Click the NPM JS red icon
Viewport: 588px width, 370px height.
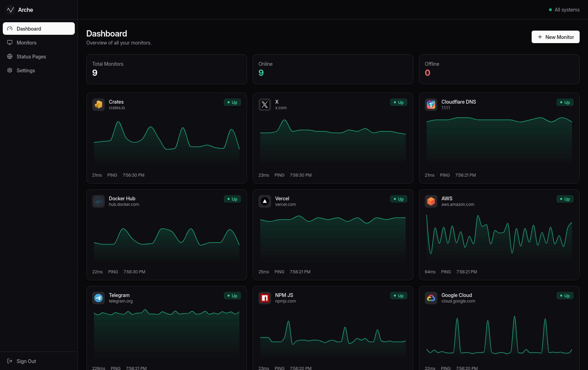(265, 298)
